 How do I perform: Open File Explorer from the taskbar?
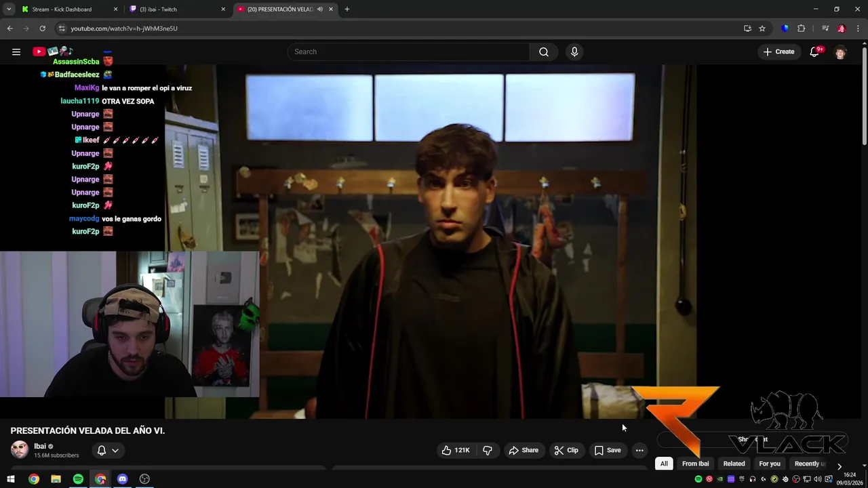click(56, 479)
